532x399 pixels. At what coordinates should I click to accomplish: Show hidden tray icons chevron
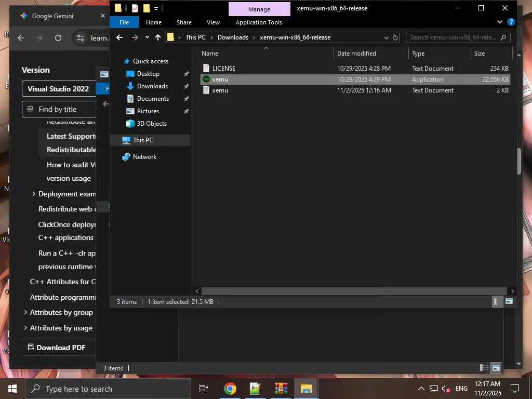coord(421,389)
